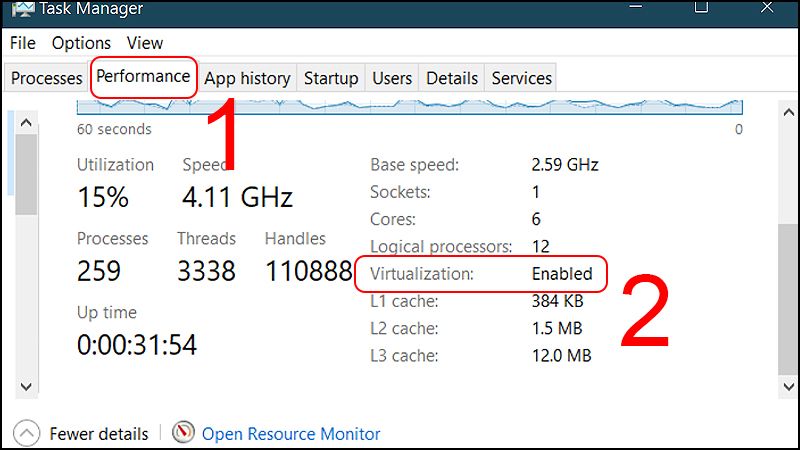
Task: Switch to the Processes tab
Action: pyautogui.click(x=46, y=78)
